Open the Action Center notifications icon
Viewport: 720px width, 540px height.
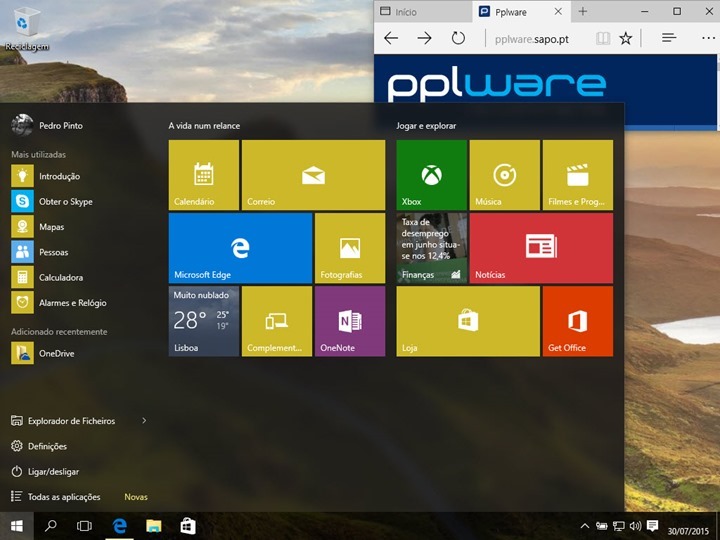tap(652, 526)
